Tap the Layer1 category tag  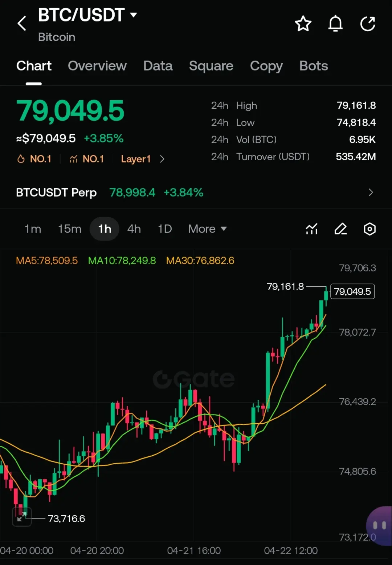[x=136, y=159]
